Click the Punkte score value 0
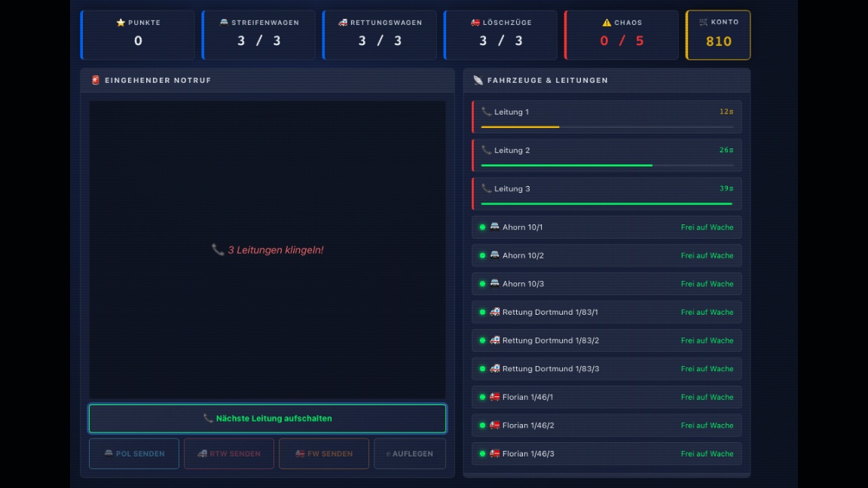 pos(139,41)
